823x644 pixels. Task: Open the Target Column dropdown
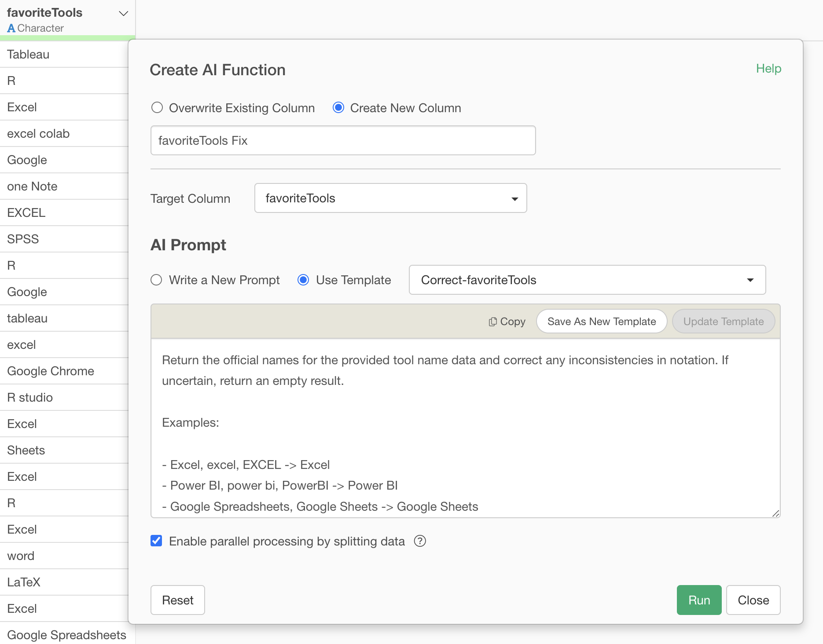point(390,198)
